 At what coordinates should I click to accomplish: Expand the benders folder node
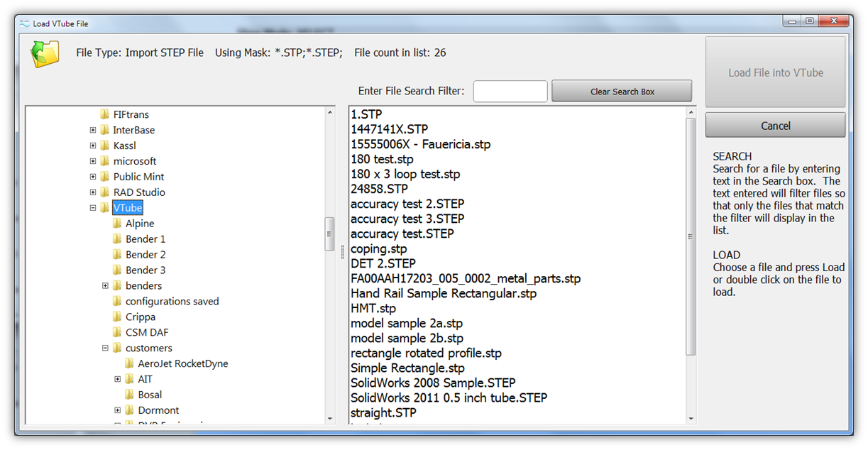coord(105,286)
